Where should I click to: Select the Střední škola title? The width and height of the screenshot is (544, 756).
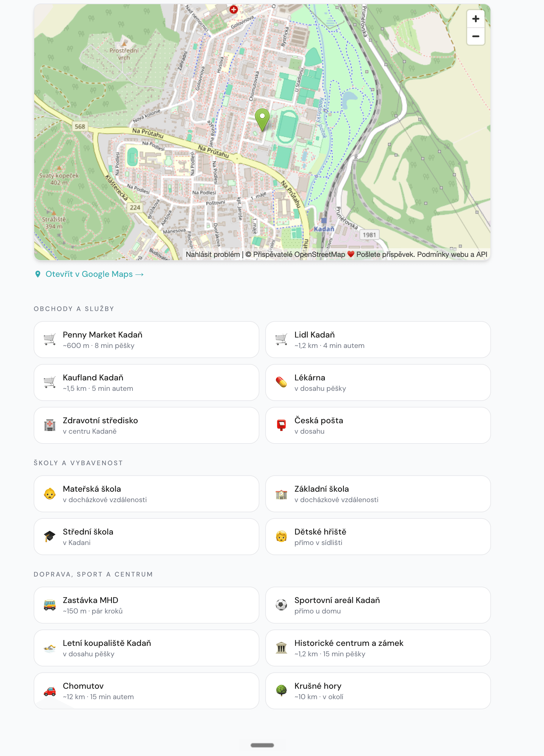click(x=88, y=532)
